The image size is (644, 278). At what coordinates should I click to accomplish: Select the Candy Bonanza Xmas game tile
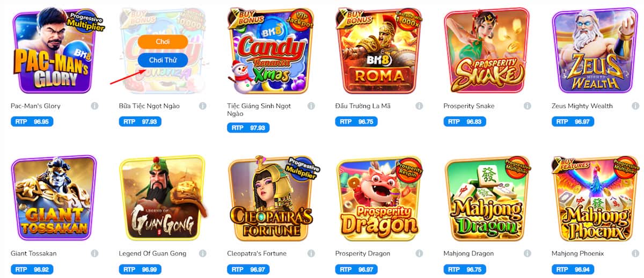[x=270, y=51]
